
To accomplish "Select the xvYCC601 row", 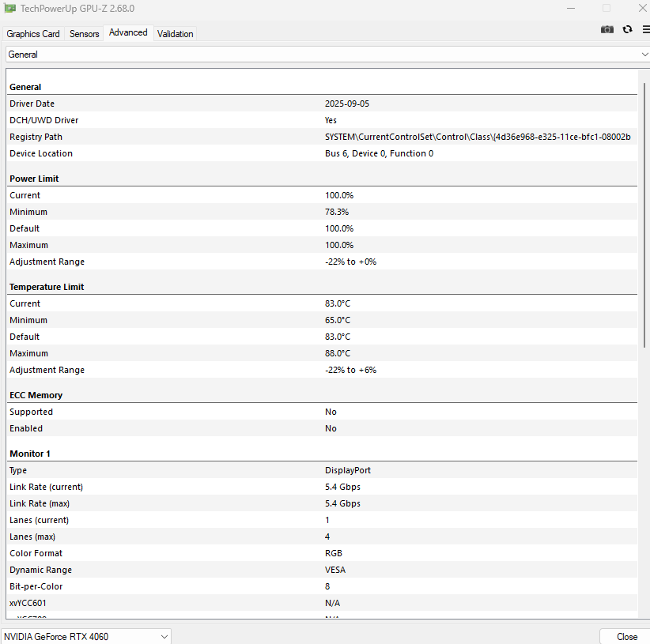I will click(x=322, y=603).
